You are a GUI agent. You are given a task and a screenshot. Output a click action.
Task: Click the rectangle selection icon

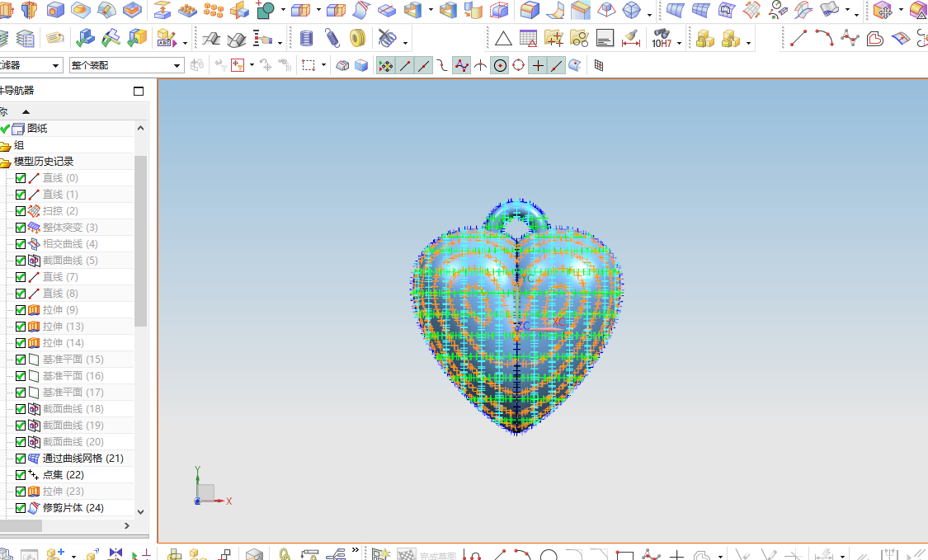point(309,66)
